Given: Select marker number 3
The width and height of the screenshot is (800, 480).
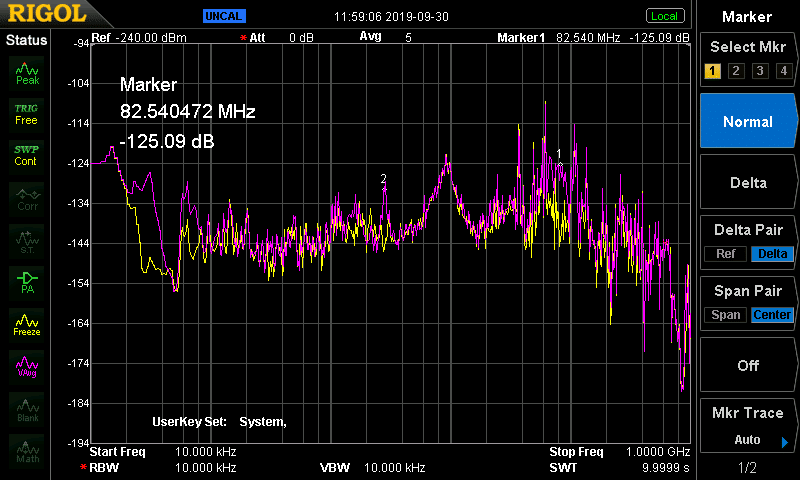Looking at the screenshot, I should pos(760,70).
